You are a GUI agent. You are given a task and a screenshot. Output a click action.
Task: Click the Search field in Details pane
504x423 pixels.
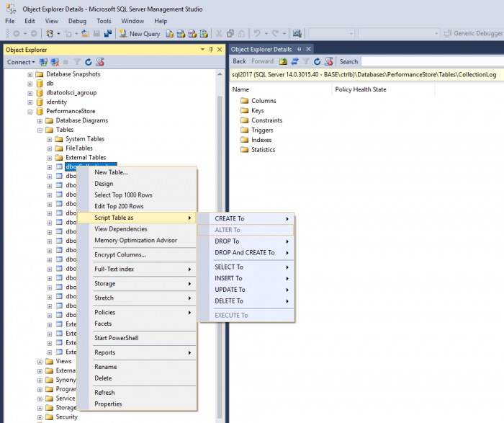coord(431,62)
